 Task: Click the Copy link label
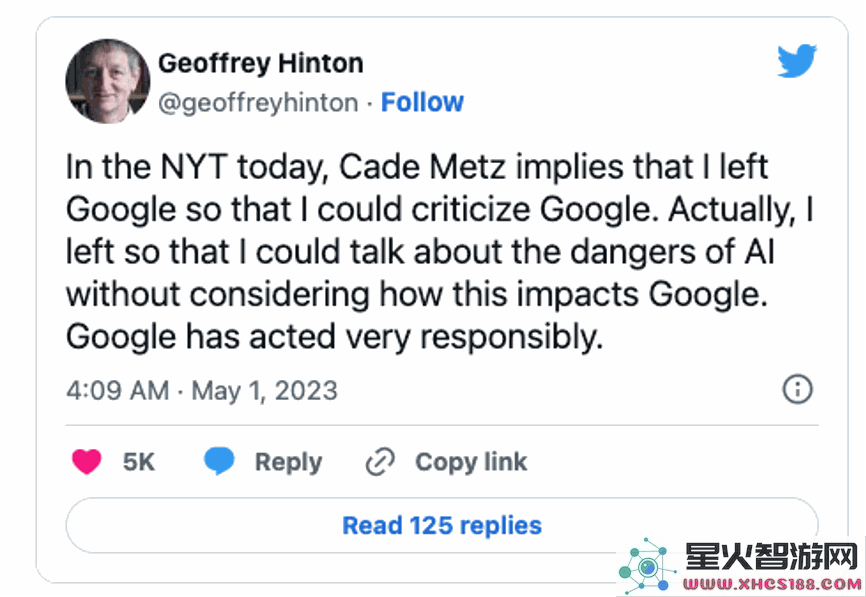[471, 462]
